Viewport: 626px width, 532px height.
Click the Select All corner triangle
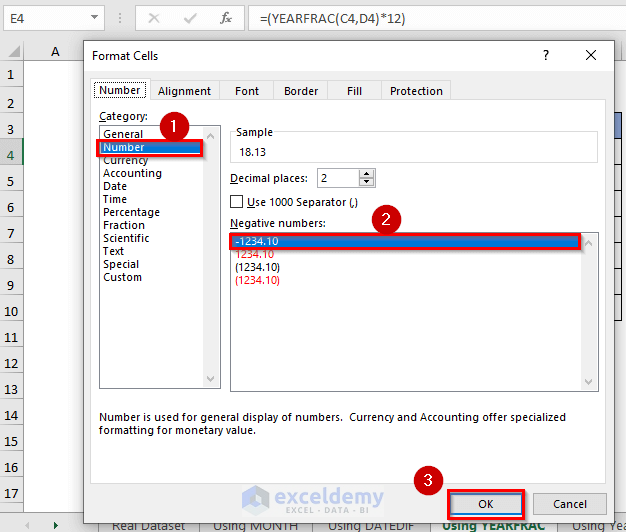coord(14,52)
